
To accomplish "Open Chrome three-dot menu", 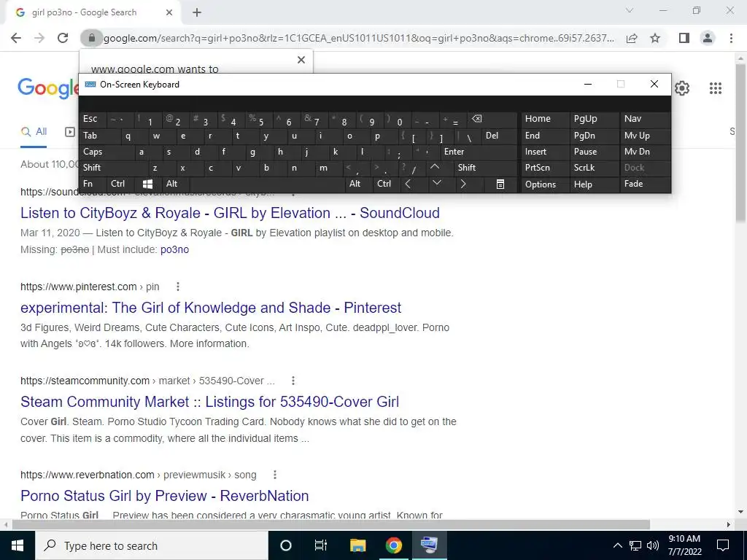I will tap(731, 38).
